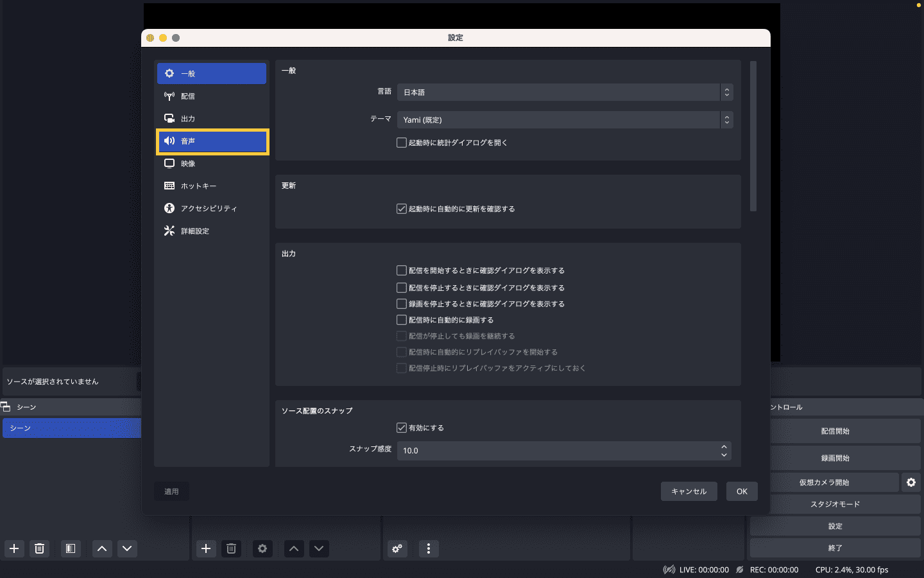The height and width of the screenshot is (578, 924).
Task: Select the シーン item in scene list
Action: click(x=72, y=428)
